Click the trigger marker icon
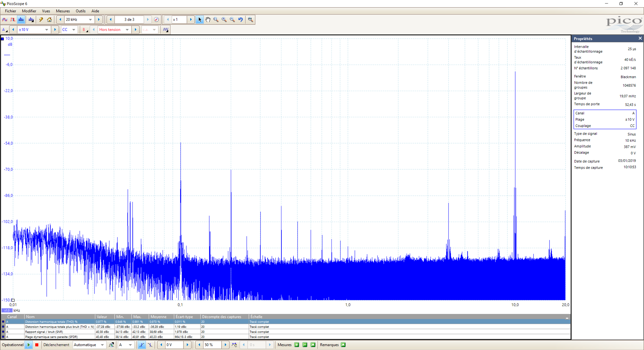The height and width of the screenshot is (350, 644). [234, 345]
